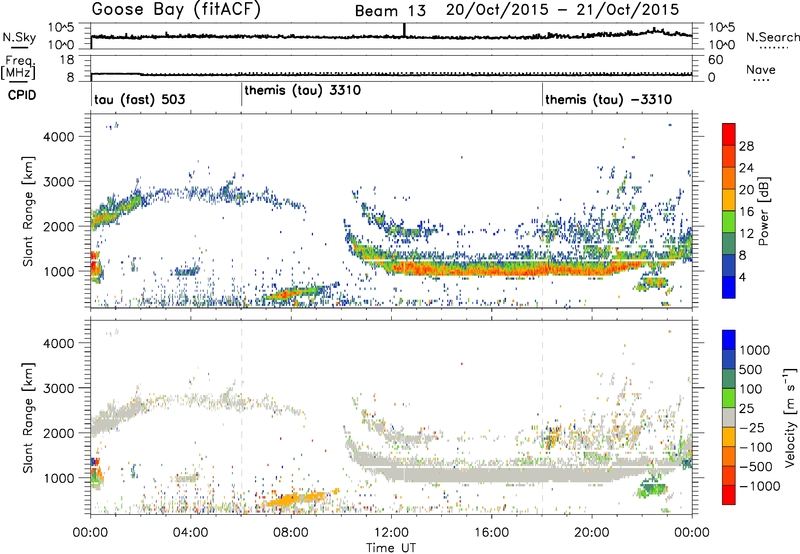Click the '16' tick on the power scale
Viewport: 800px width, 554px height.
746,212
